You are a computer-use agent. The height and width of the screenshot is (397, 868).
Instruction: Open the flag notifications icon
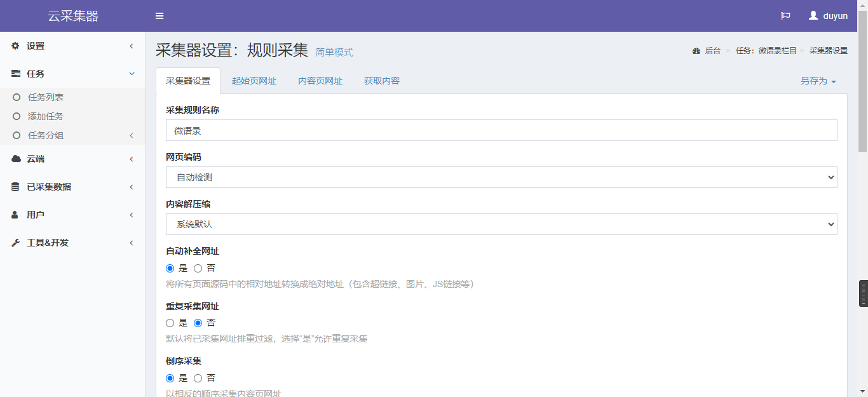(785, 16)
